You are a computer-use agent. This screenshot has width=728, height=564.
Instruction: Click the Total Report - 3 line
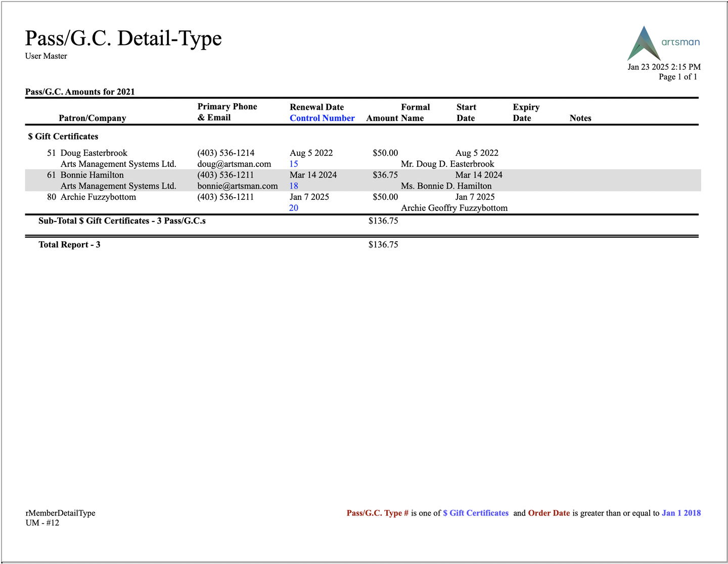point(69,245)
